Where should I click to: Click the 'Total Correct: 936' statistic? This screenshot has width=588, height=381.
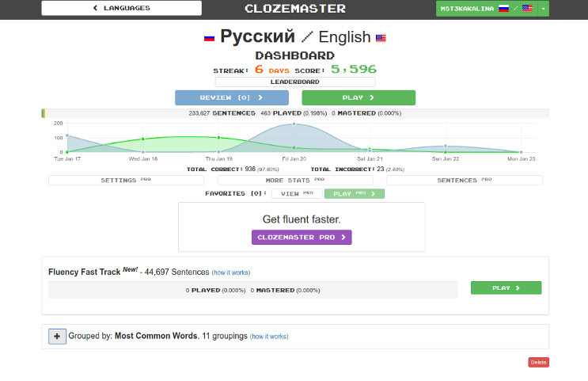(x=233, y=170)
